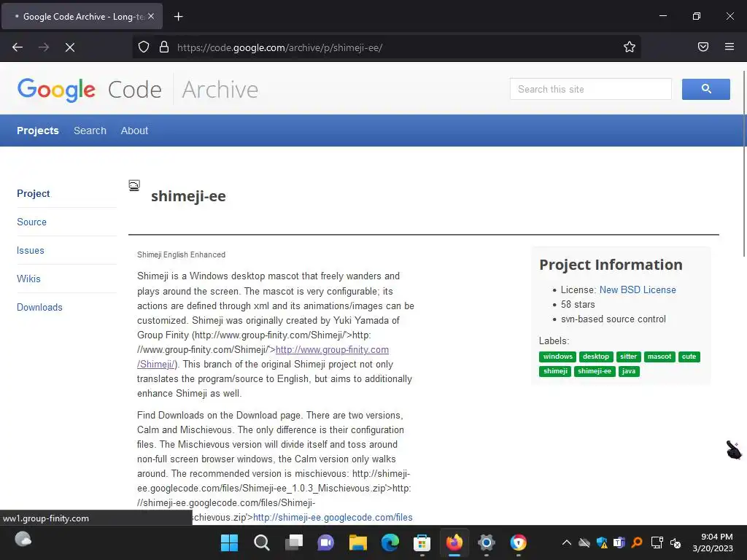Open File Explorer from the taskbar
Viewport: 747px width, 560px height.
pyautogui.click(x=357, y=542)
